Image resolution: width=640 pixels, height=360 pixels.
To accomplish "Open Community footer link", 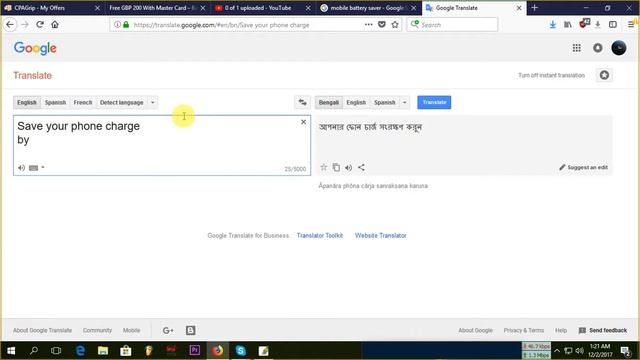I will tap(97, 330).
